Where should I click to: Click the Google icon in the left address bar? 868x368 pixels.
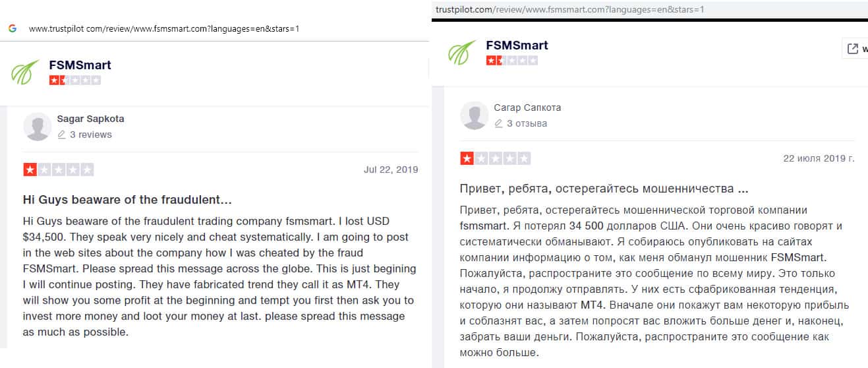[x=13, y=29]
